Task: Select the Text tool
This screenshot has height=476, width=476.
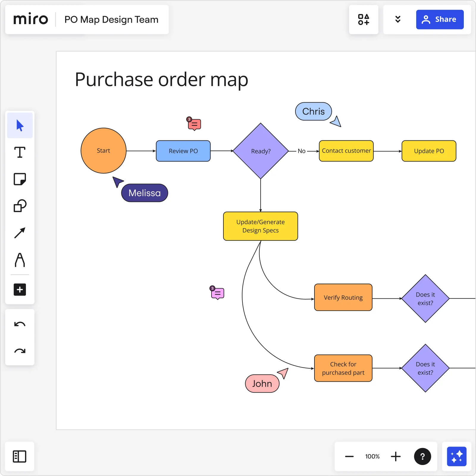Action: click(20, 153)
